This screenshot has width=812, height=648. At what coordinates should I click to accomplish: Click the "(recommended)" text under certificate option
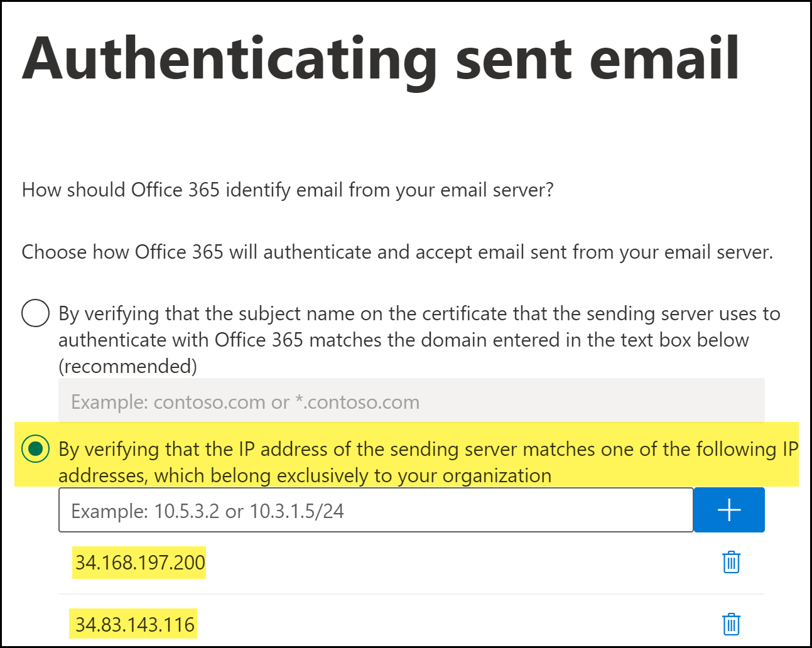click(x=127, y=366)
